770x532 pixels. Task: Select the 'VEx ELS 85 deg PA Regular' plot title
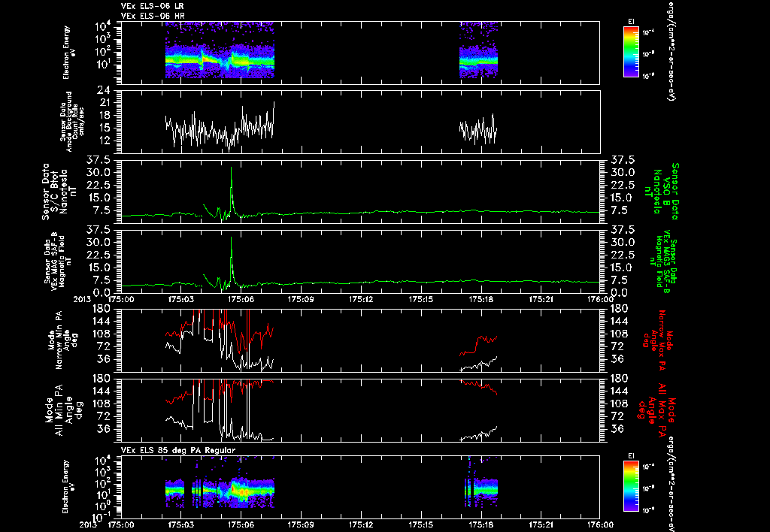(177, 450)
